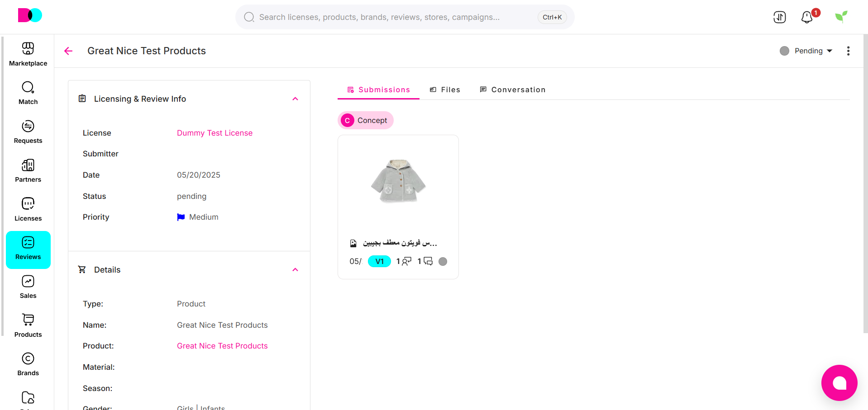This screenshot has height=410, width=868.
Task: Click the Name value Great Nice Test Products
Action: pos(222,325)
